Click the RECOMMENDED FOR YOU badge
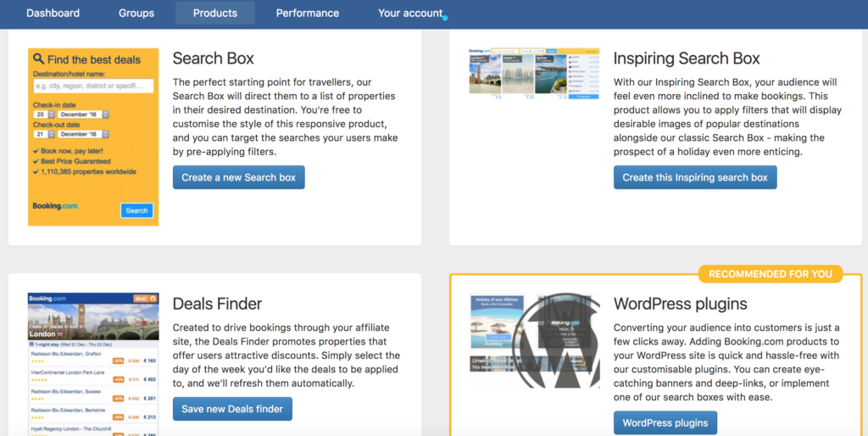Screen dimensions: 868x436 tap(770, 274)
